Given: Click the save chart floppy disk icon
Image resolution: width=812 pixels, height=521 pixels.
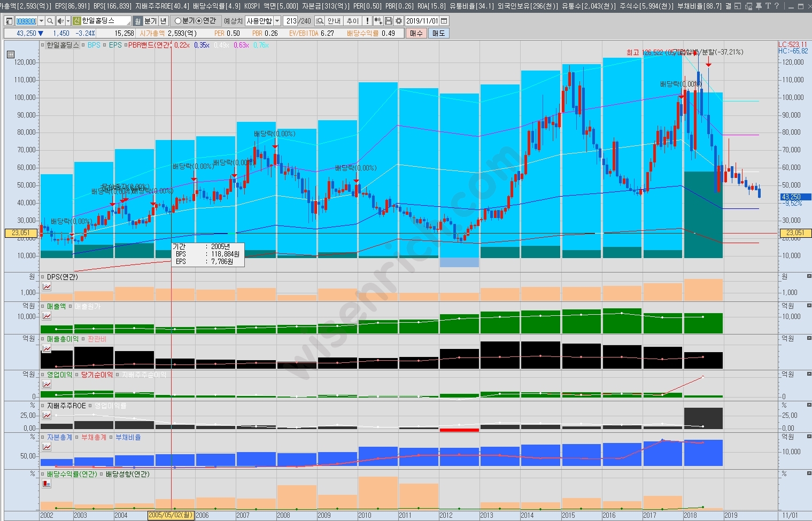Looking at the screenshot, I should (x=389, y=21).
